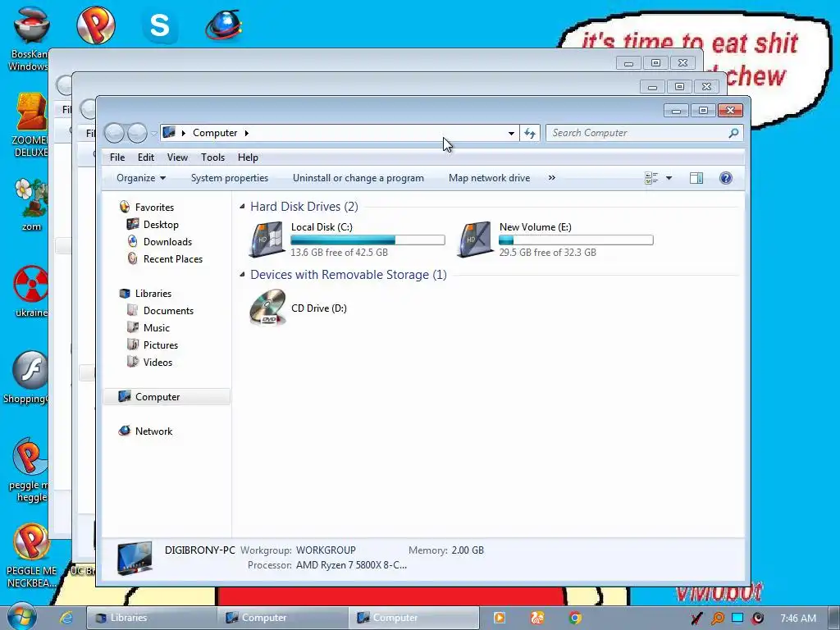Screen dimensions: 840x630
Task: Select Computer in navigation pane
Action: (x=166, y=397)
